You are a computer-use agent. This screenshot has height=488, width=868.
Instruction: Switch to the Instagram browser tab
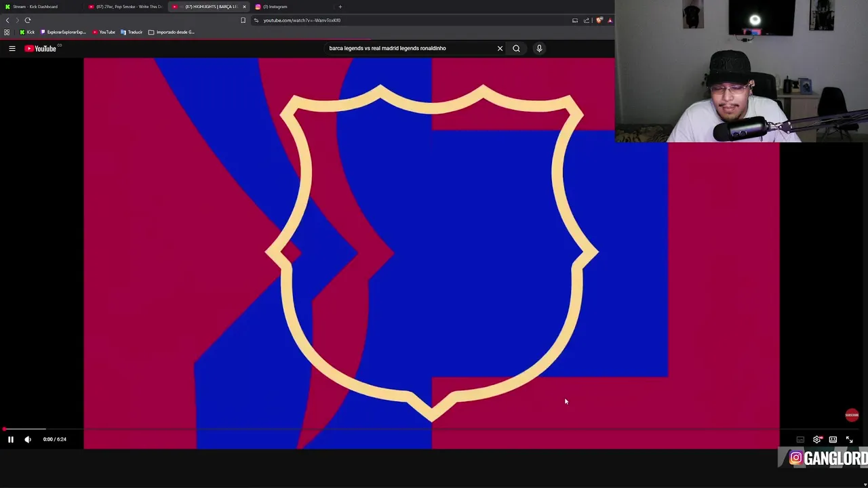(290, 7)
